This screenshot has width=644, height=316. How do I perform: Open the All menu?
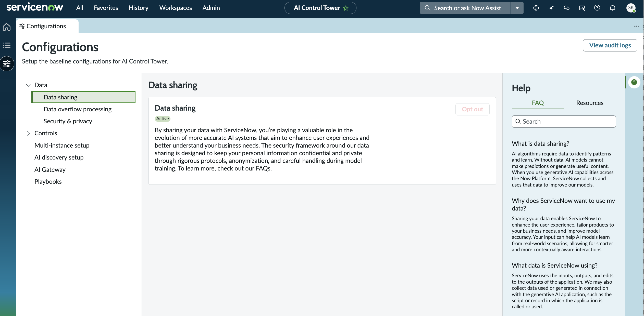[x=80, y=8]
